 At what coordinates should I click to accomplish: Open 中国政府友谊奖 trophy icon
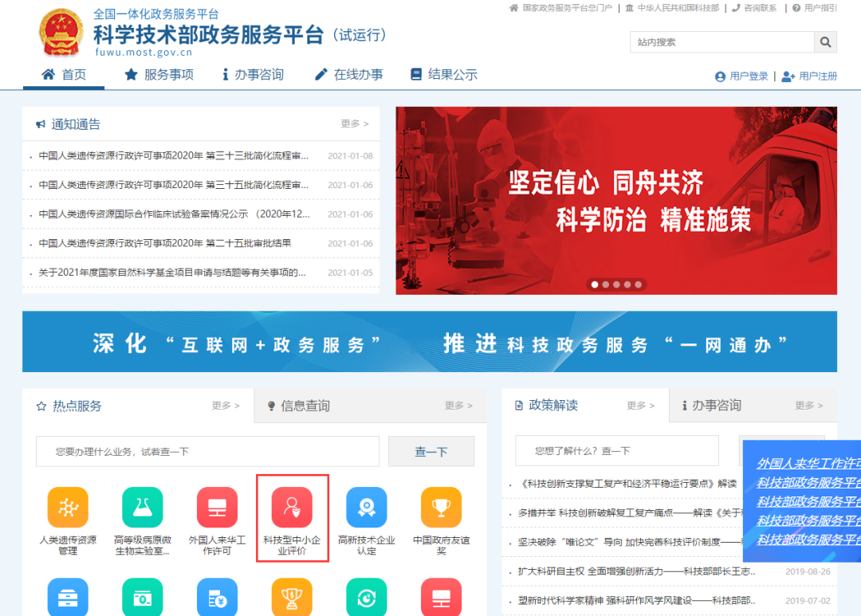[441, 507]
